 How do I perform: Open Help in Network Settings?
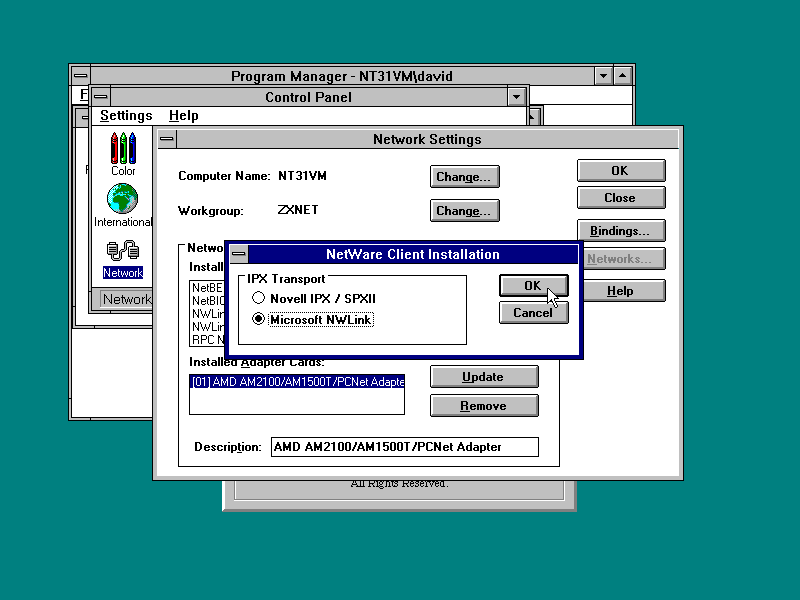(623, 291)
